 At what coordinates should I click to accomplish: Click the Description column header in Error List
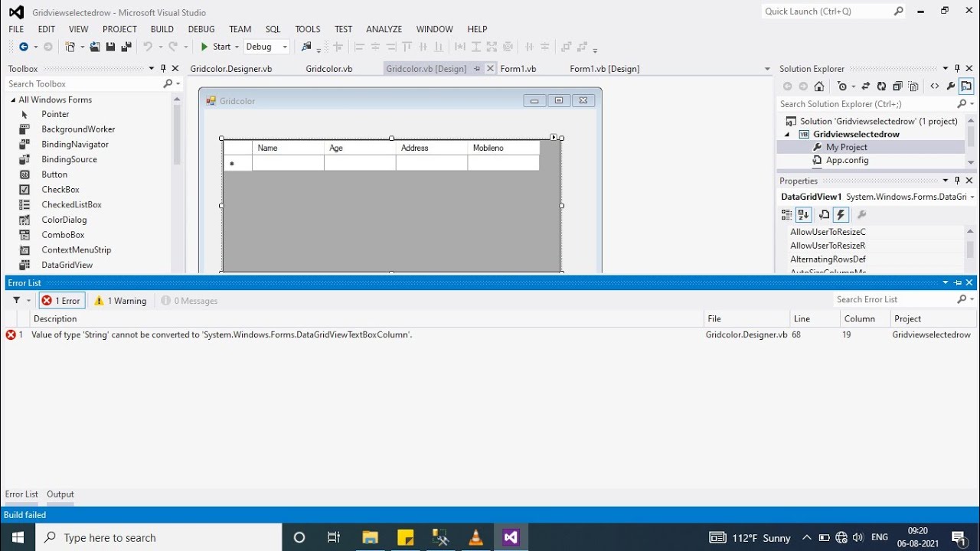click(x=366, y=318)
